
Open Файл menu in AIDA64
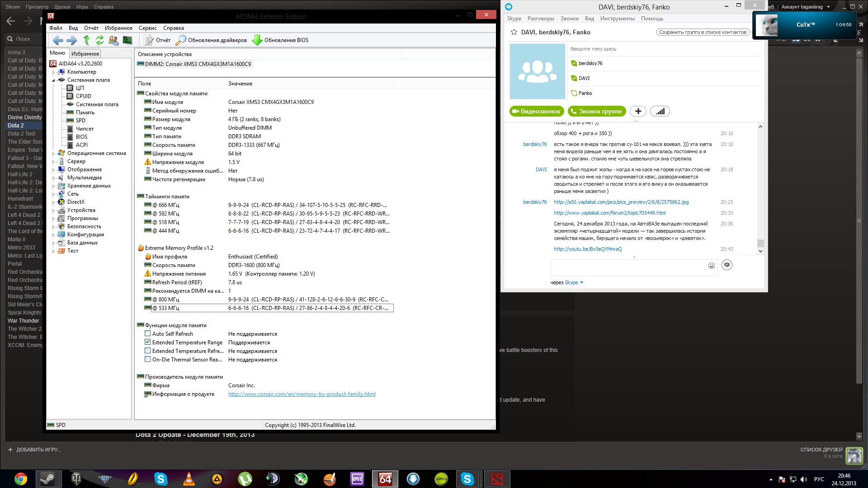coord(56,28)
